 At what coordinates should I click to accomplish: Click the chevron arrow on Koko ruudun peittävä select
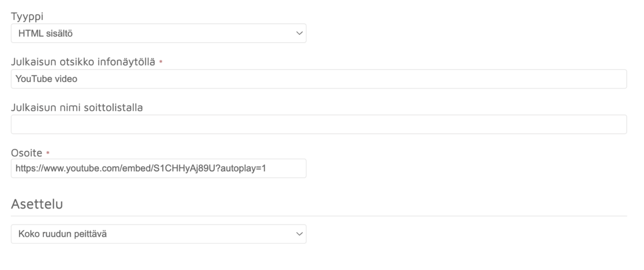299,234
